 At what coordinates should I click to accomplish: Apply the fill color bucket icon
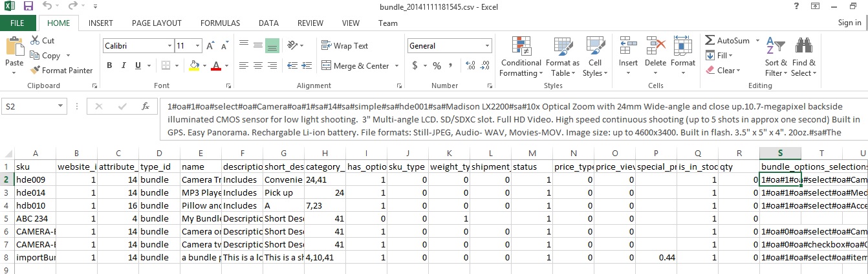(x=194, y=65)
